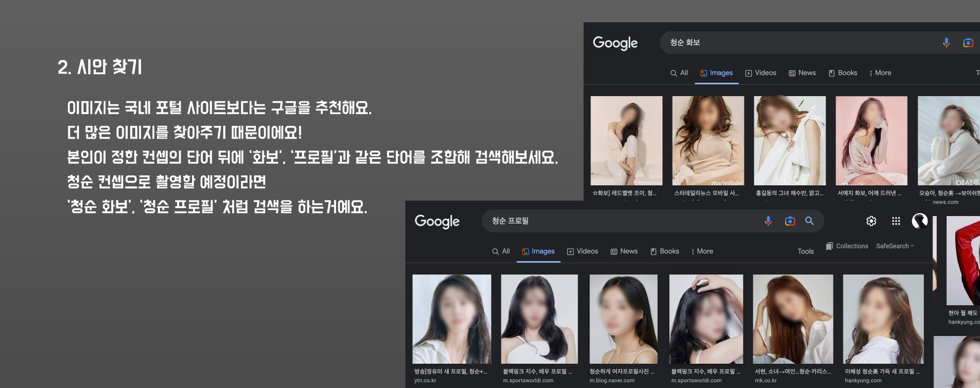This screenshot has width=980, height=388.
Task: Click the ytn.co.kr source link
Action: 425,381
